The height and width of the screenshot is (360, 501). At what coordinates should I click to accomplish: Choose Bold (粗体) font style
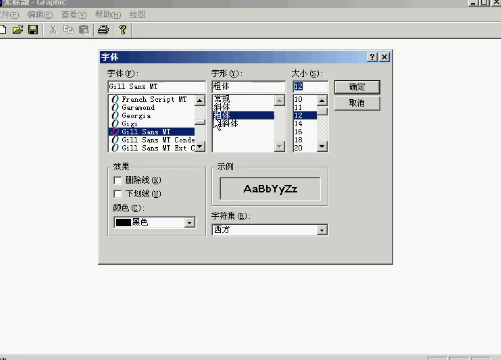pos(243,115)
